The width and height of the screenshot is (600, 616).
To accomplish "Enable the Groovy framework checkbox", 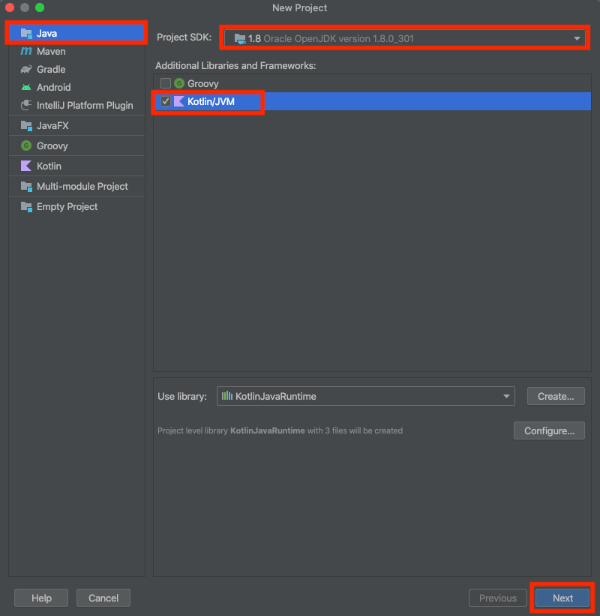I will pyautogui.click(x=165, y=83).
